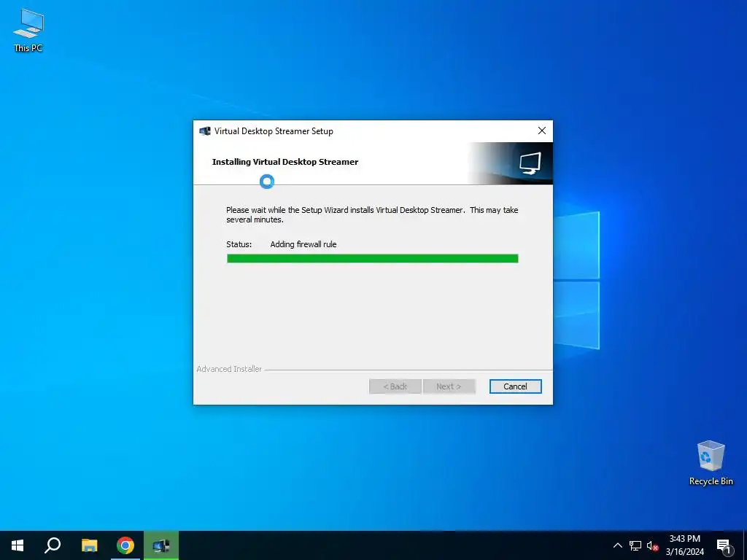Click the muted volume tray icon
Screen dimensions: 747x560
point(652,545)
